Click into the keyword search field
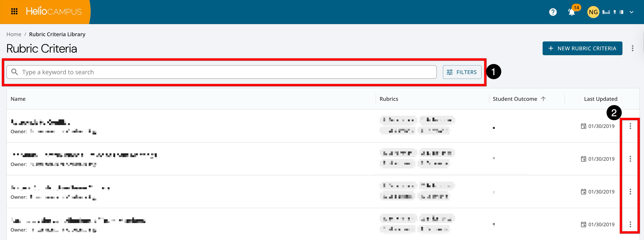Screen dimensions: 644x240 click(225, 72)
